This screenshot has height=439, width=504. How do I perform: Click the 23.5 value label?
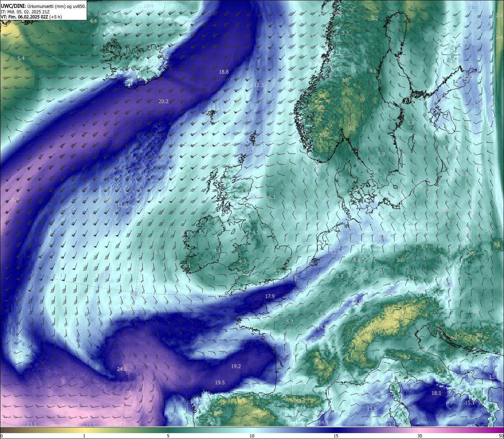(x=91, y=425)
